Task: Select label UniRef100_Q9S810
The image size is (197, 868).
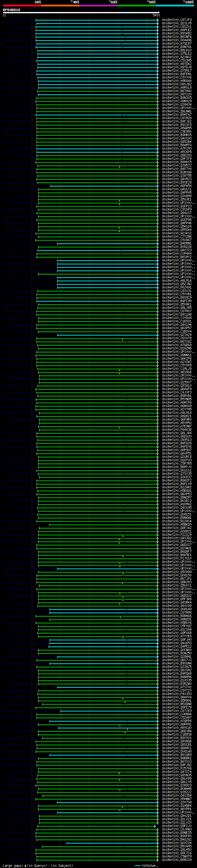Action: click(177, 386)
